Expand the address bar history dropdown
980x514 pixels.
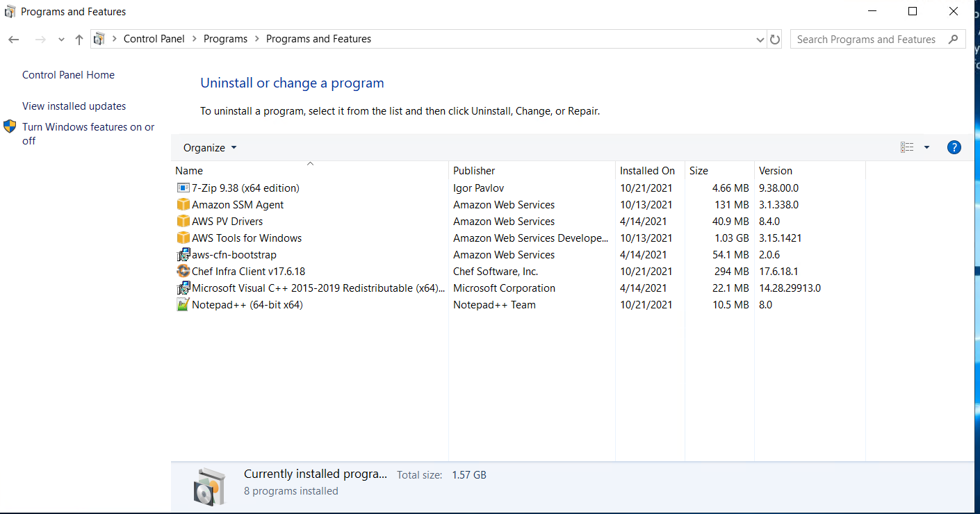760,40
